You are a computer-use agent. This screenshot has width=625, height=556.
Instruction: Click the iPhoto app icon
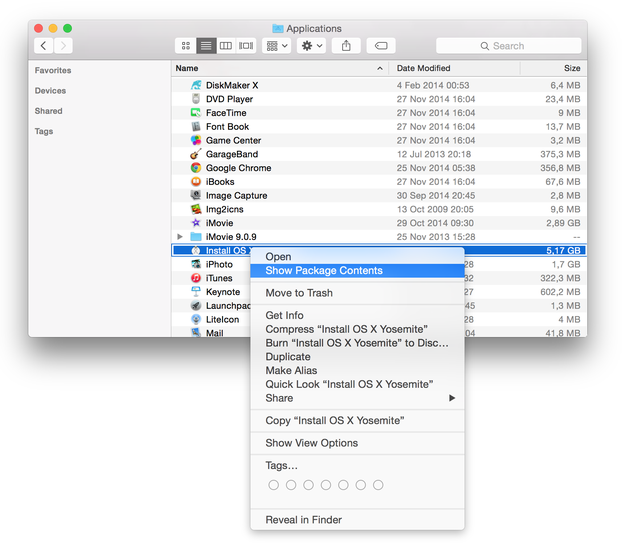click(x=196, y=264)
